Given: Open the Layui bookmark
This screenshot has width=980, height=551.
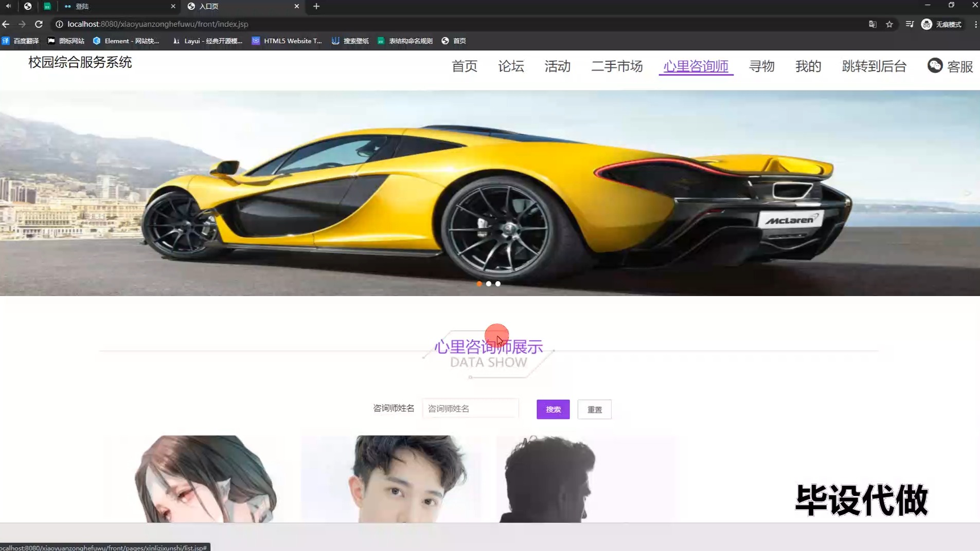Looking at the screenshot, I should click(208, 41).
